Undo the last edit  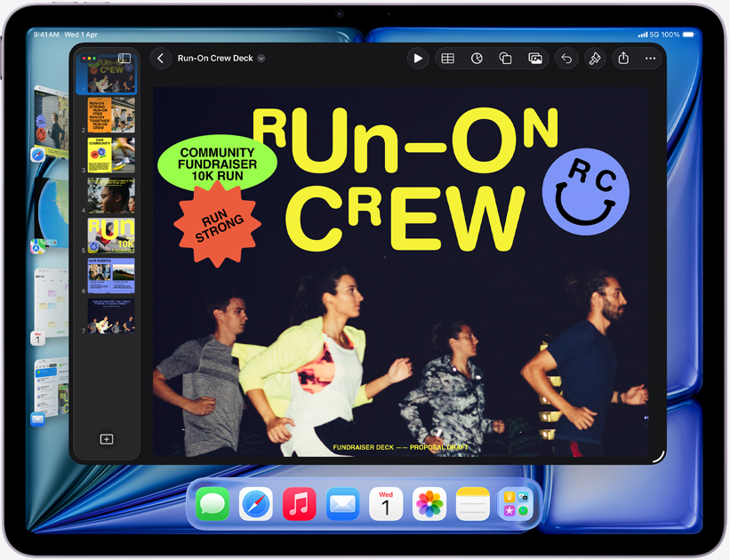point(566,58)
